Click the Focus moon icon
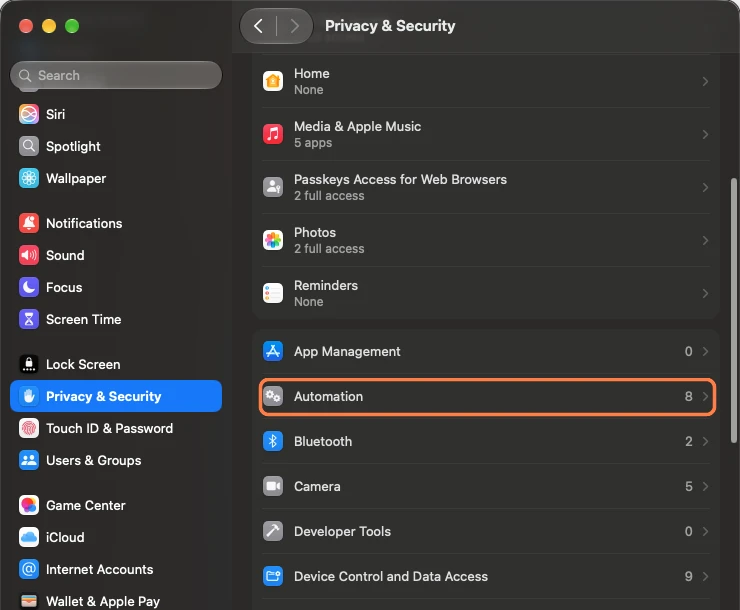This screenshot has height=610, width=740. 29,287
